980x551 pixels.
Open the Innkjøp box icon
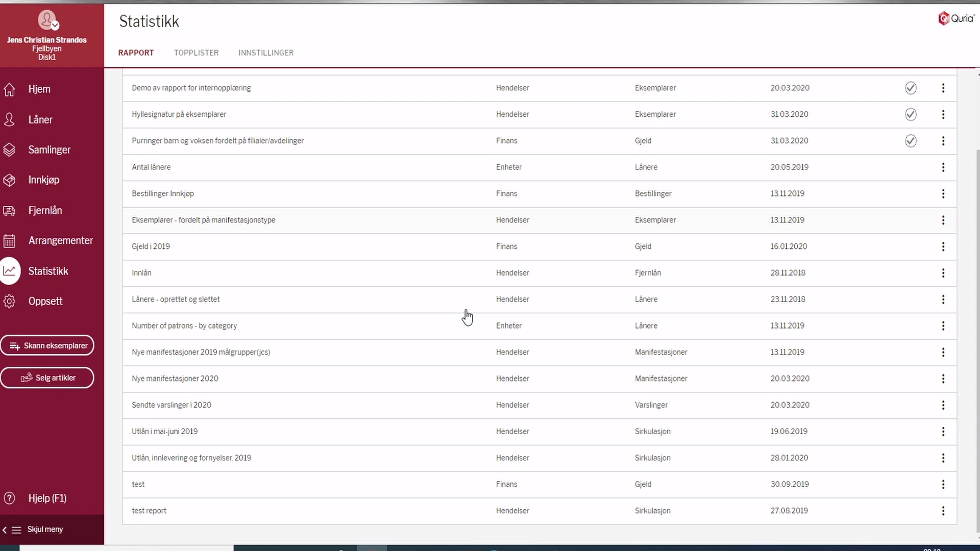[x=9, y=180]
